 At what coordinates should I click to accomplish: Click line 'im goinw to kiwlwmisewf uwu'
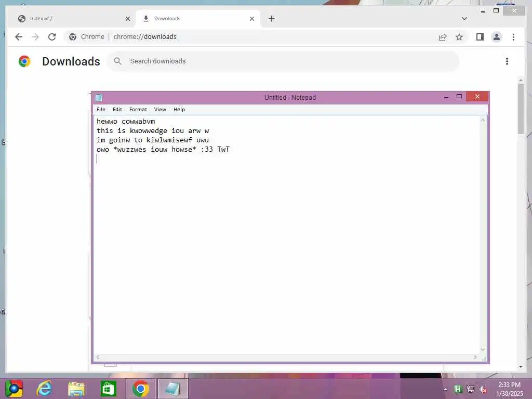(x=153, y=140)
